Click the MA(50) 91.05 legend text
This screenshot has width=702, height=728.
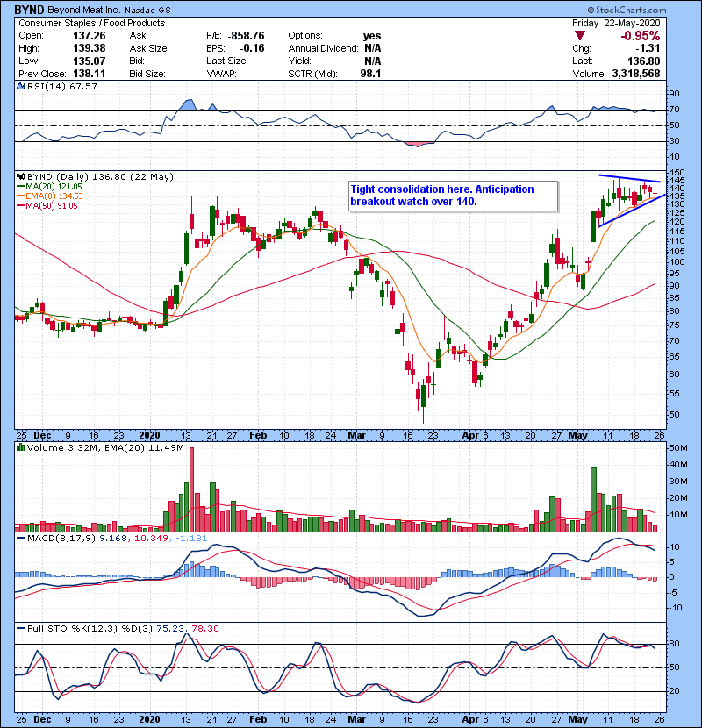(52, 206)
